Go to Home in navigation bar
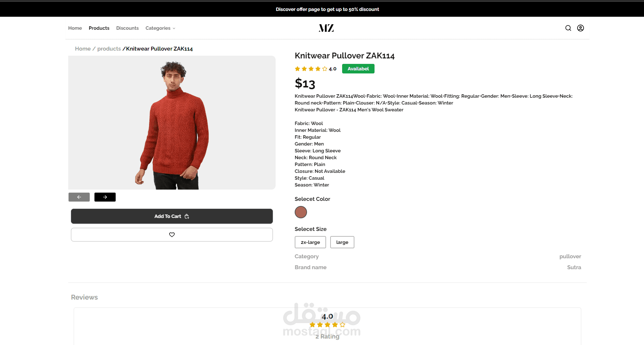 tap(75, 28)
